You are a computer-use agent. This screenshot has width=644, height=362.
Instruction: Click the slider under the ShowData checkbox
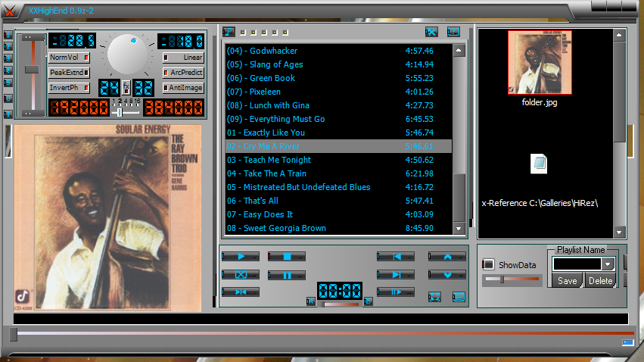point(512,279)
